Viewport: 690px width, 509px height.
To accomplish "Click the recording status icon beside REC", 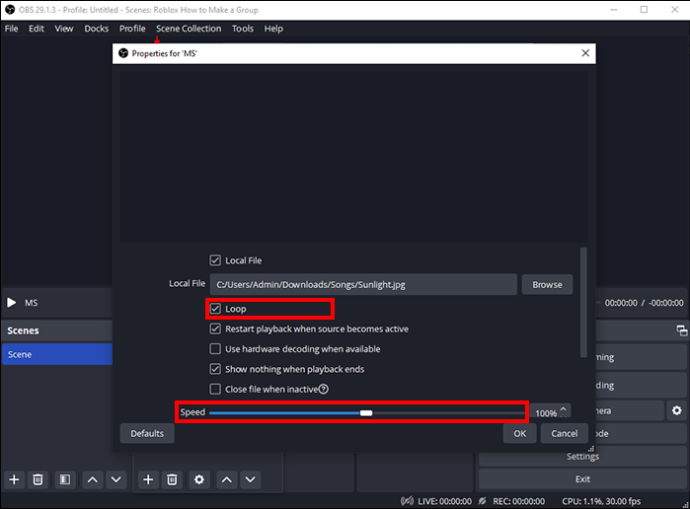I will (x=482, y=501).
